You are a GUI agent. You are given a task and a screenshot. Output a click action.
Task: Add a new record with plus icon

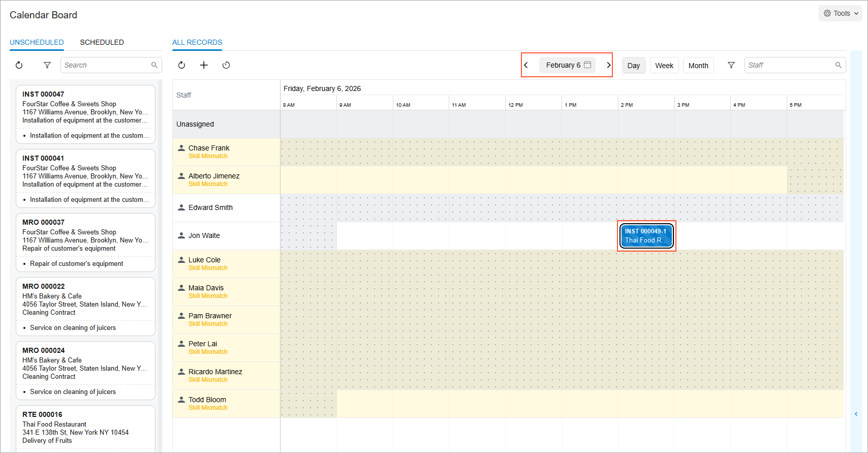(x=204, y=65)
